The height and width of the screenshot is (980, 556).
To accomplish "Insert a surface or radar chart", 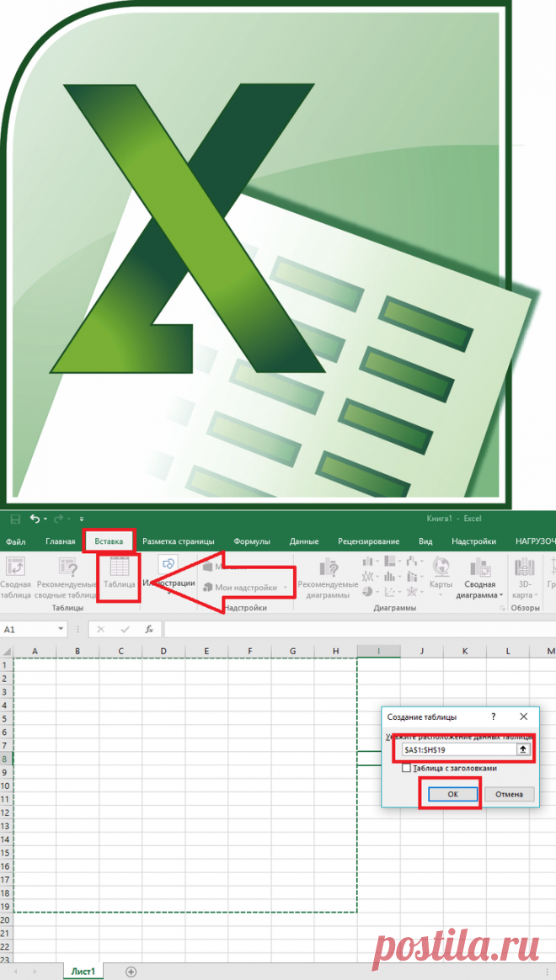I will tap(412, 591).
